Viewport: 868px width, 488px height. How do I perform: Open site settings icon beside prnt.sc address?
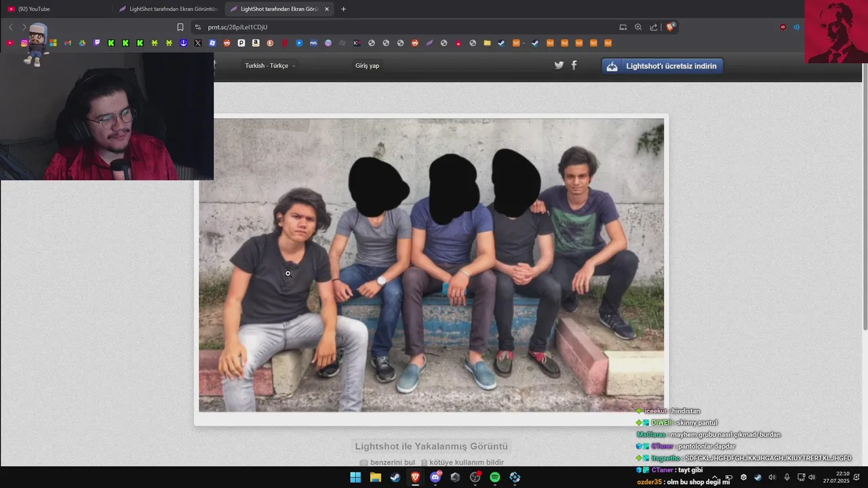pyautogui.click(x=197, y=27)
